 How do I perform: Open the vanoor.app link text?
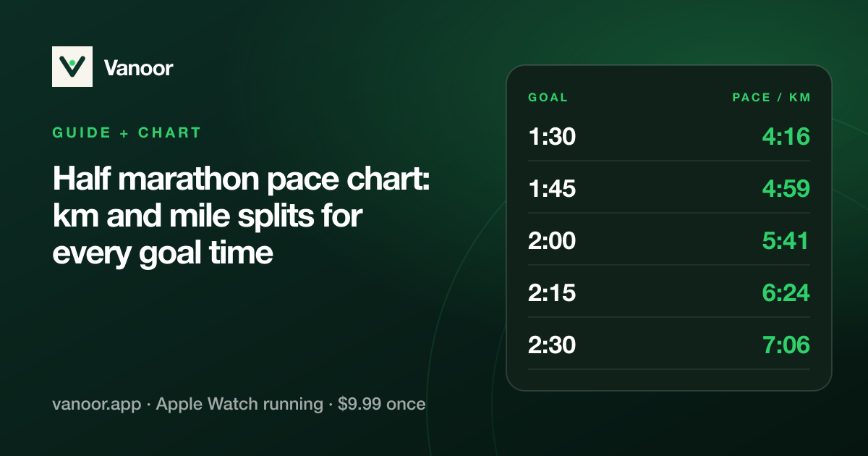pos(97,404)
